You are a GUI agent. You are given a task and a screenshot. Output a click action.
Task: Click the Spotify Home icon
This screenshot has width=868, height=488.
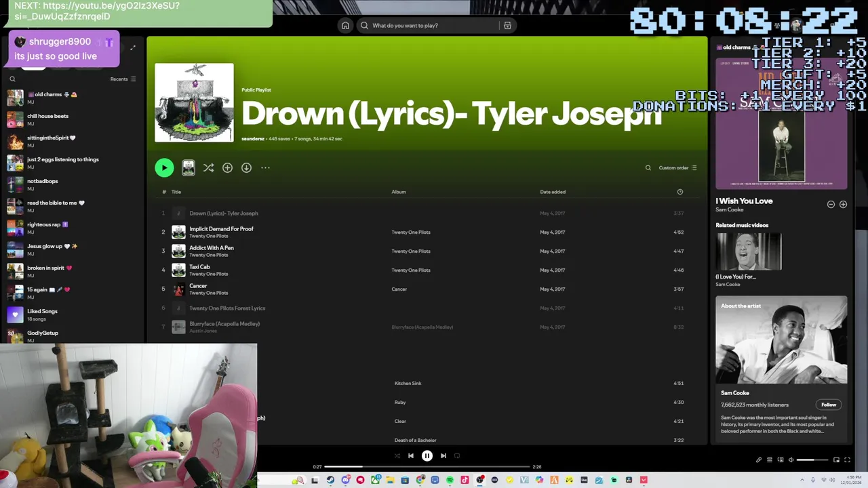pos(345,26)
